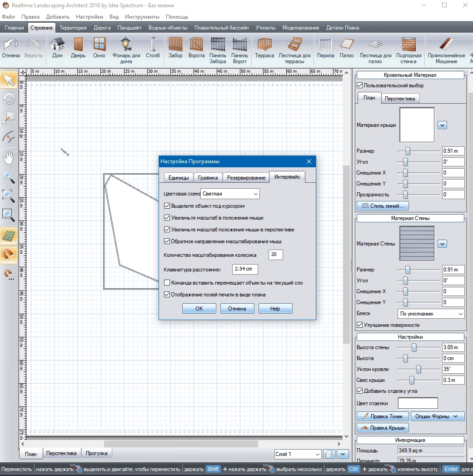Open the Слой 1 layer dropdown
Viewport: 473px width, 476px height.
coord(297,454)
